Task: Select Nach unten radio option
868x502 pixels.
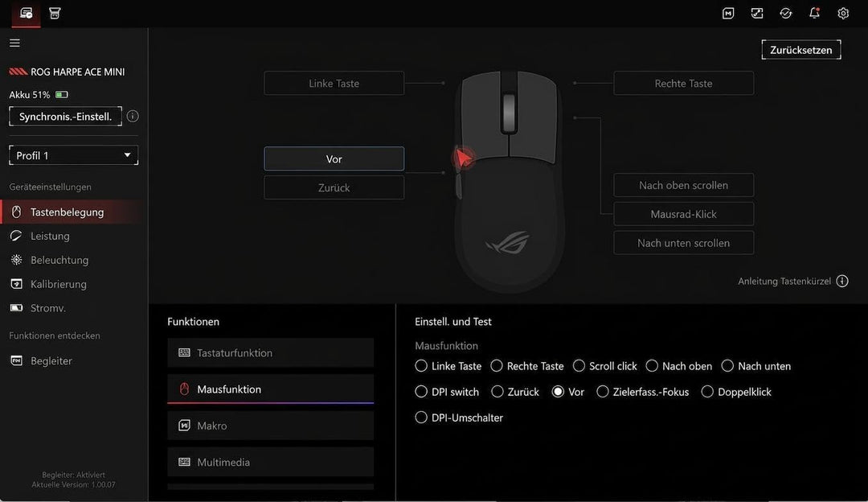Action: click(727, 366)
